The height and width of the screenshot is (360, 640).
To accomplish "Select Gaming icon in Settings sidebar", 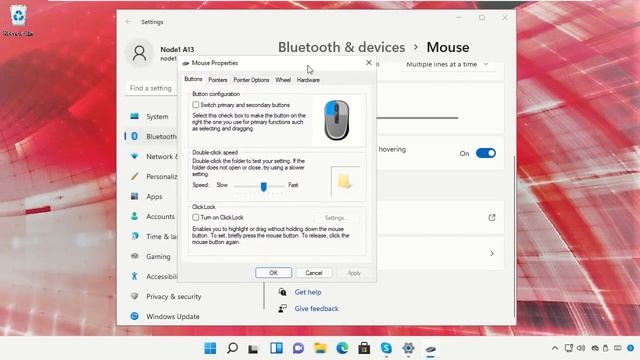I will coord(134,256).
